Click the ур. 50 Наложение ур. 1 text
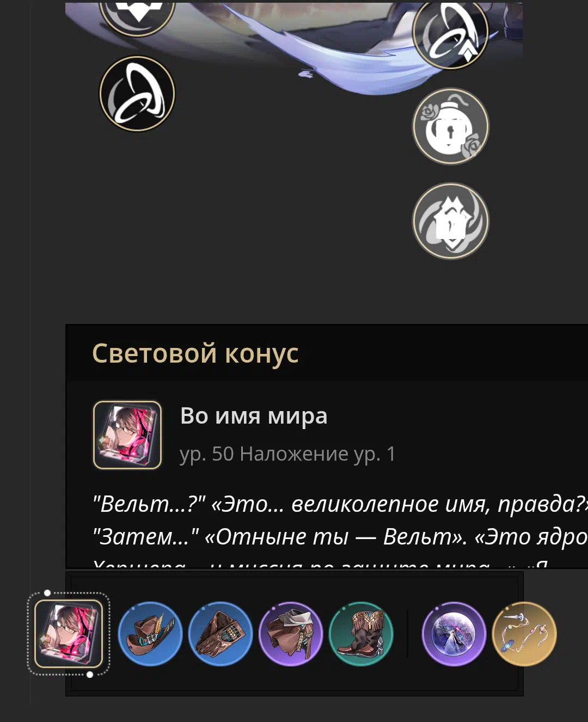 [x=288, y=454]
